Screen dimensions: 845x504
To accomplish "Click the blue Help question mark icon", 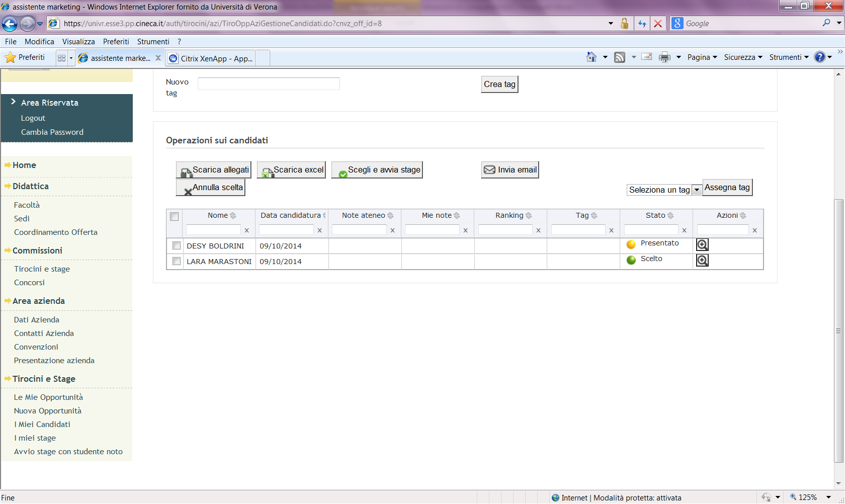I will click(820, 57).
